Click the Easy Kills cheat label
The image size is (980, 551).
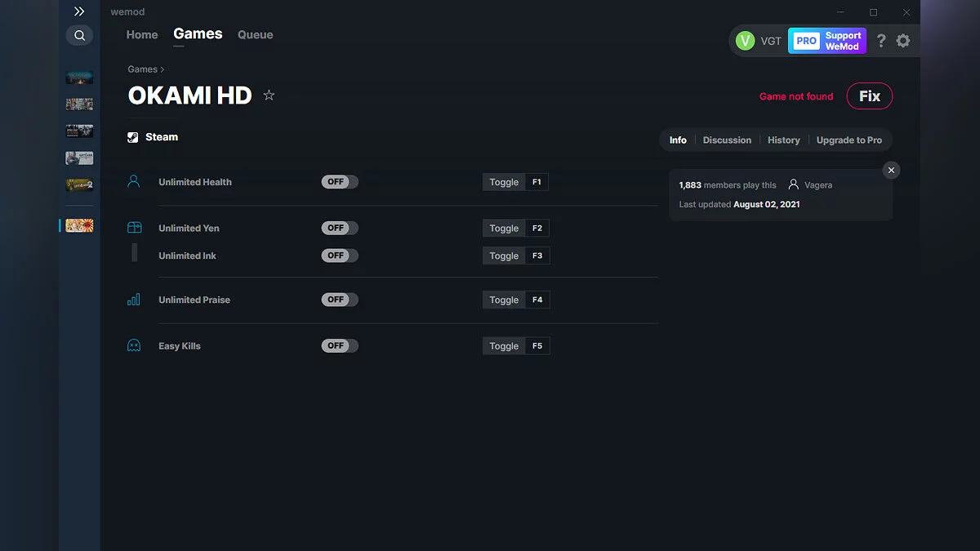tap(180, 346)
